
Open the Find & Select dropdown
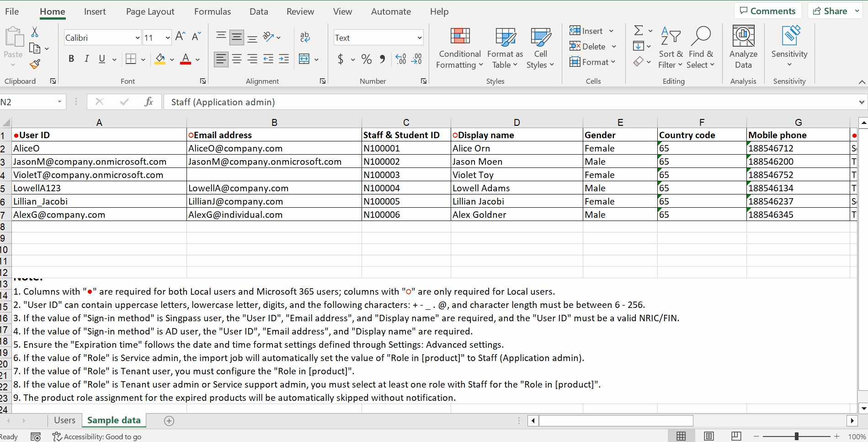pyautogui.click(x=701, y=48)
